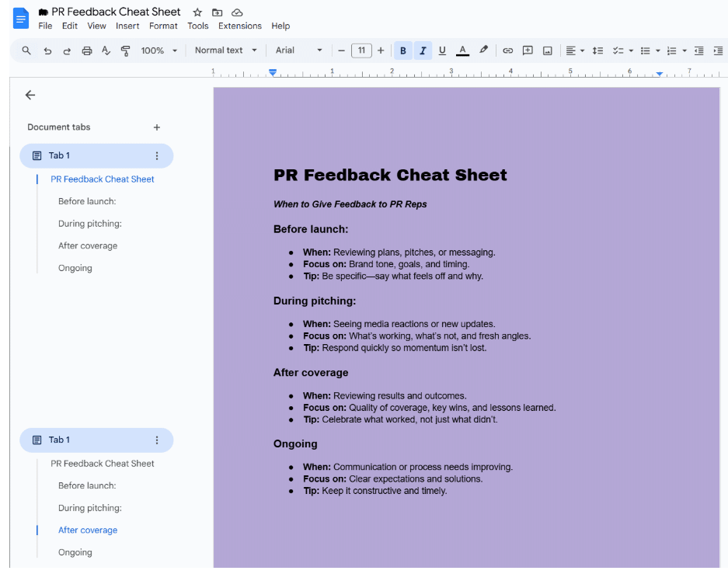
Task: Expand the Normal text style dropdown
Action: pyautogui.click(x=225, y=50)
